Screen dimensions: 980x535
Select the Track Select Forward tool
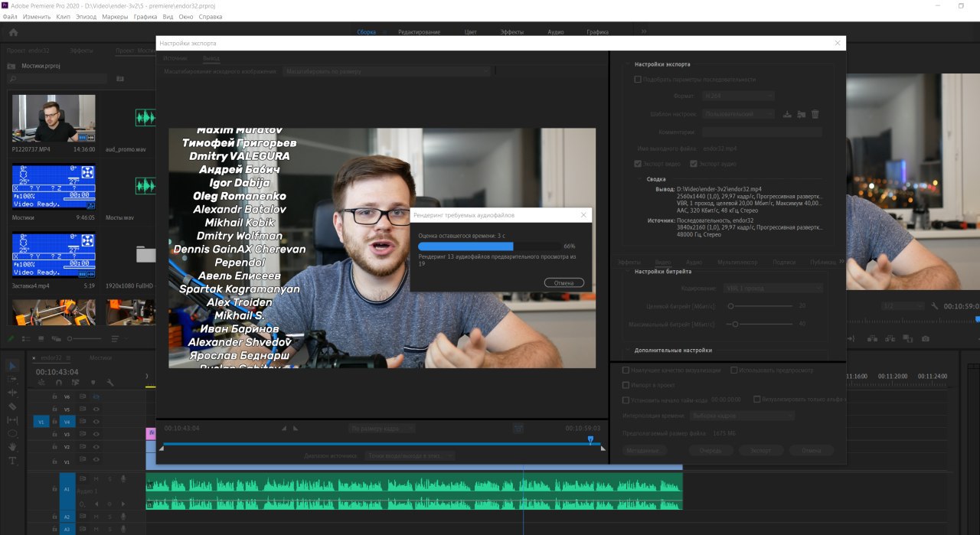pos(12,379)
